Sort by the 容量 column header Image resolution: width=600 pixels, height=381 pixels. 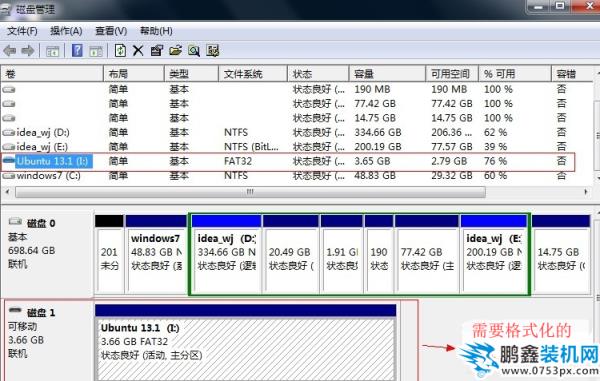tap(387, 74)
